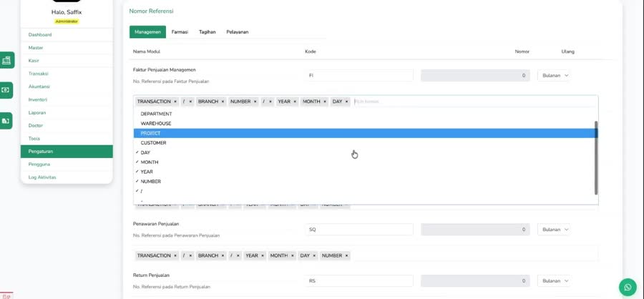Uncheck the slash option in format list
The width and height of the screenshot is (644, 299).
coord(366,192)
